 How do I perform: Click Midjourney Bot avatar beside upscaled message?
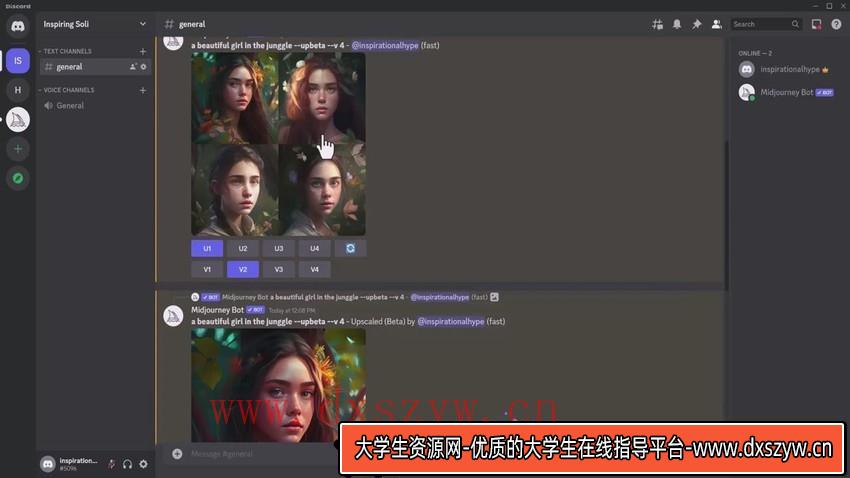[173, 316]
